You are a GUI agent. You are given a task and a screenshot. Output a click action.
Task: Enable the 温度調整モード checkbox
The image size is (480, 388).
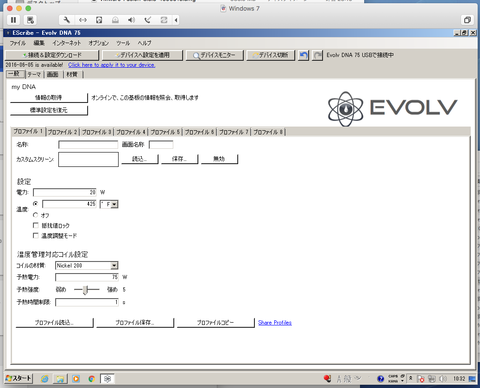tap(36, 236)
